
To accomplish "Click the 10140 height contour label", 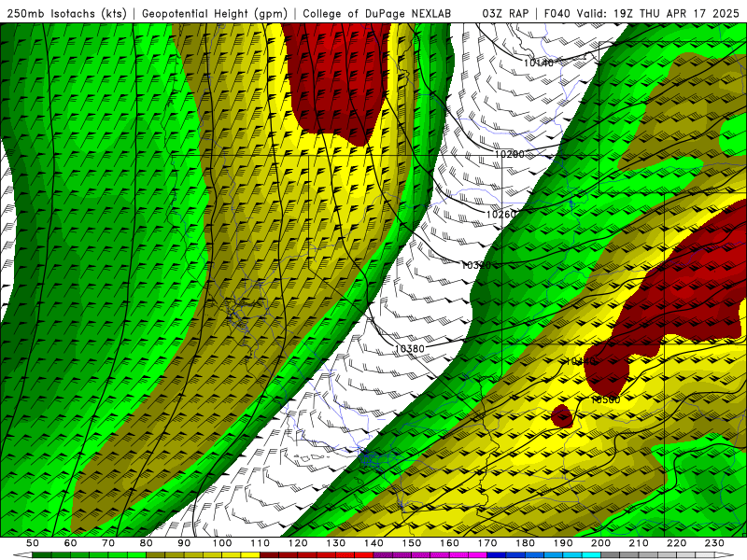I will 539,63.
